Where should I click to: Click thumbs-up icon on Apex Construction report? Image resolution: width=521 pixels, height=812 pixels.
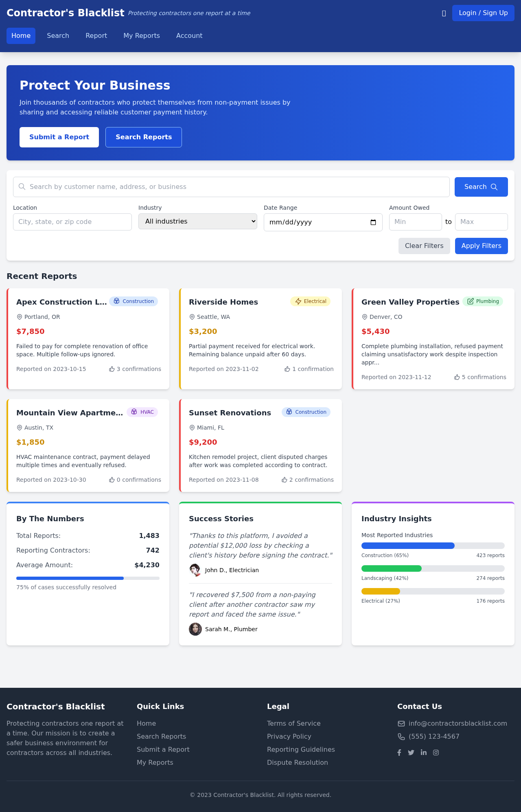click(112, 369)
